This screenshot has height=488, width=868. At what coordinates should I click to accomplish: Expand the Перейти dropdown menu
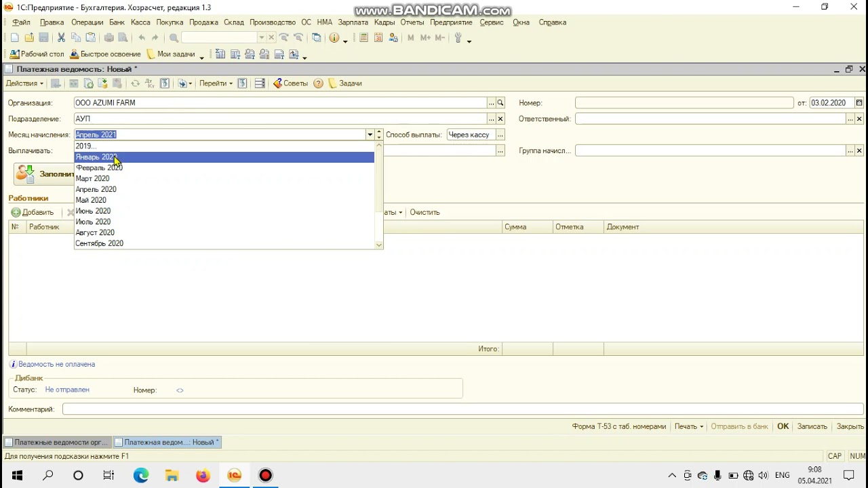216,83
